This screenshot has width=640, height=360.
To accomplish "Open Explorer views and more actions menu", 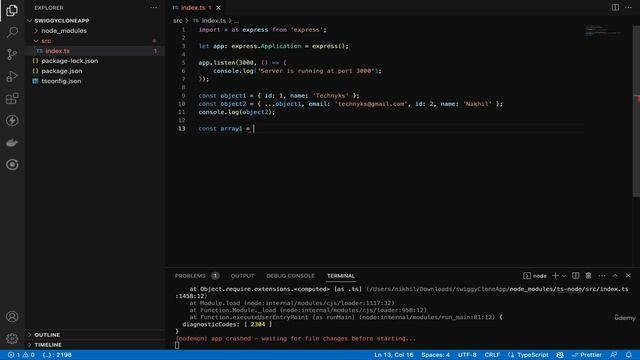I will 153,8.
